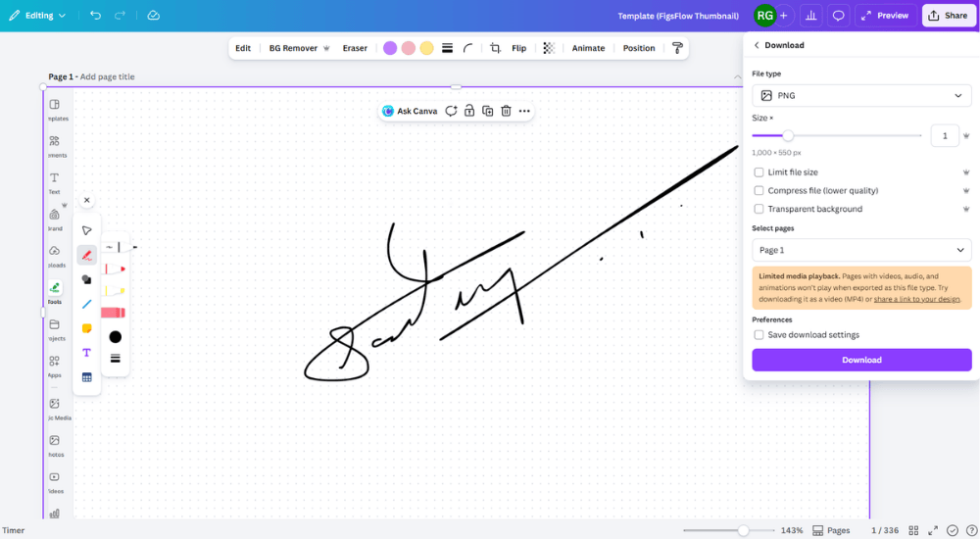Pick the pink color swatch
Image resolution: width=980 pixels, height=539 pixels.
coord(408,48)
